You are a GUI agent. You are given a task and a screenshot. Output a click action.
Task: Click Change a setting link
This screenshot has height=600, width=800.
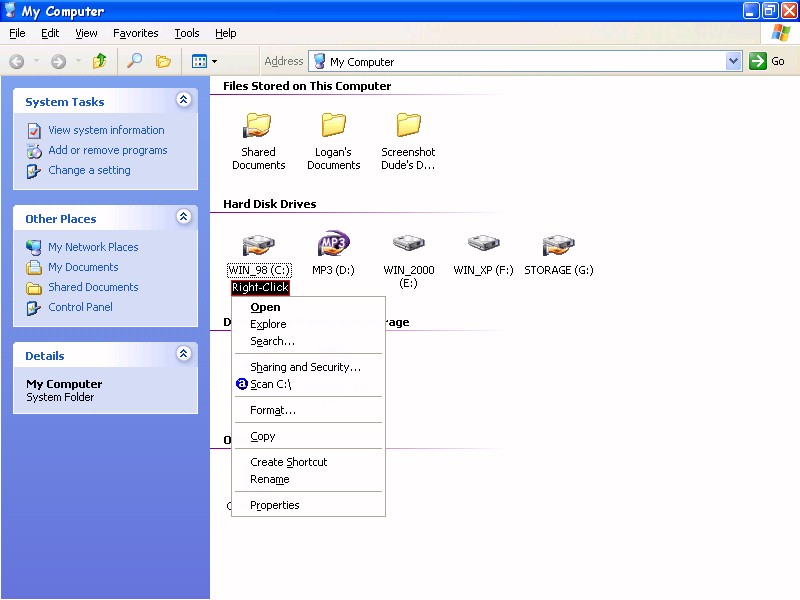[89, 170]
